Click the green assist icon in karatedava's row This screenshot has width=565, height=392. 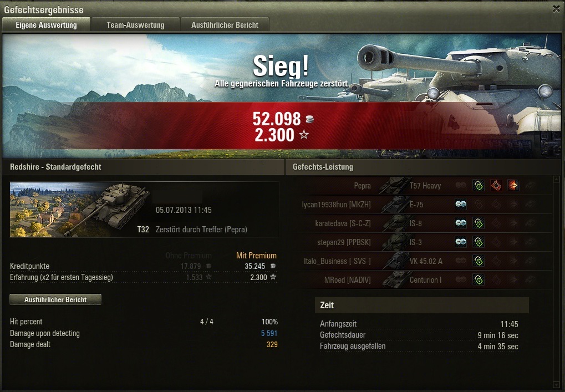point(479,223)
